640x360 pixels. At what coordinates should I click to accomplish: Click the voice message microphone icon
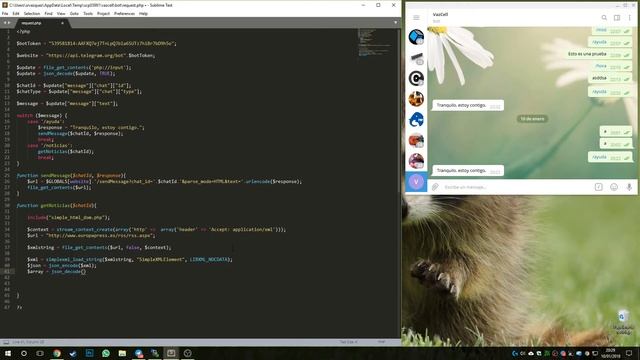pyautogui.click(x=629, y=187)
